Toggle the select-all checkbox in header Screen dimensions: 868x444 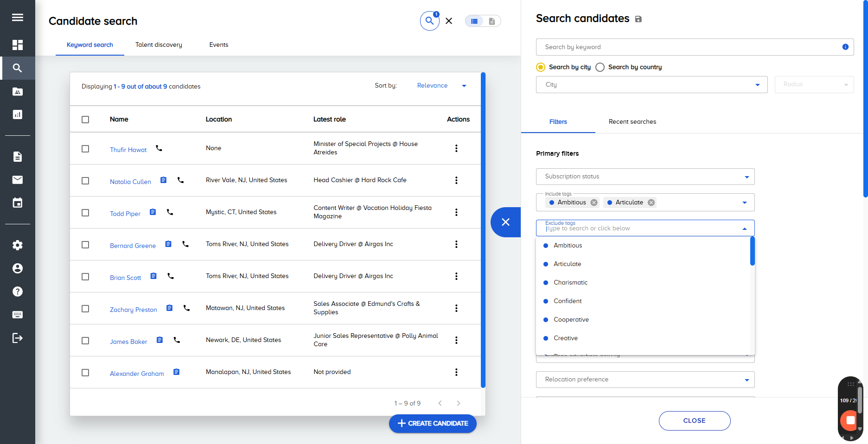point(85,120)
